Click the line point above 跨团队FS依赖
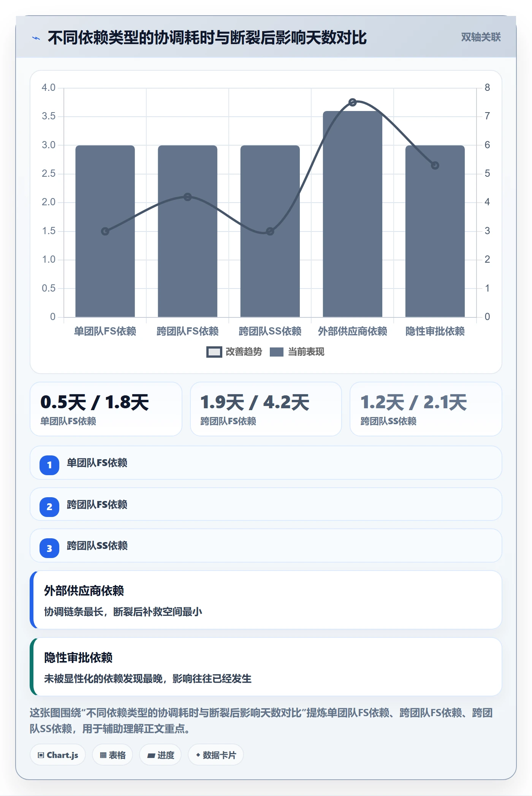532x796 pixels. point(188,197)
